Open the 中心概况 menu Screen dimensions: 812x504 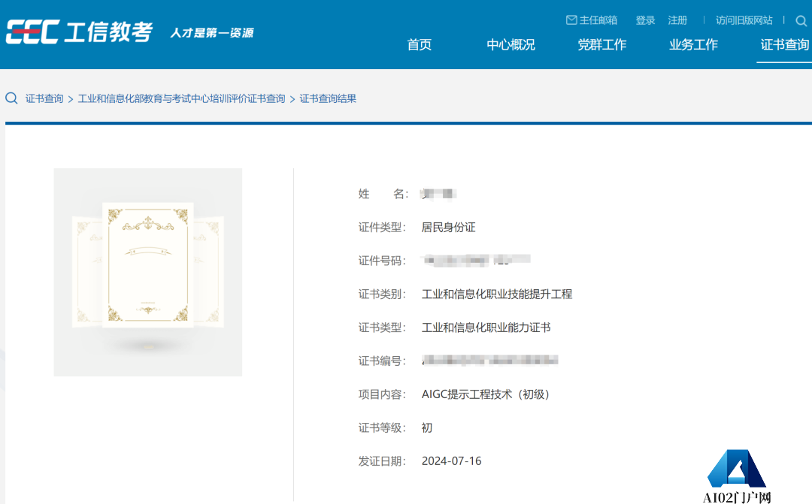point(511,44)
